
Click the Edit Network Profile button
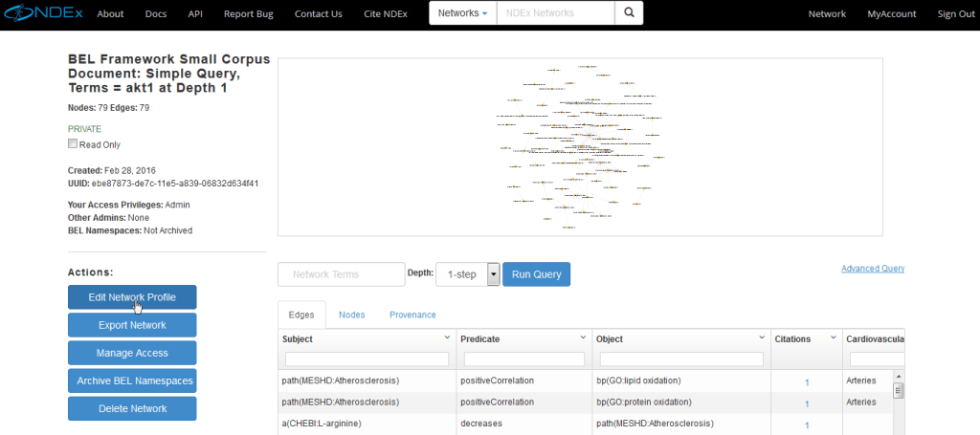[x=132, y=297]
